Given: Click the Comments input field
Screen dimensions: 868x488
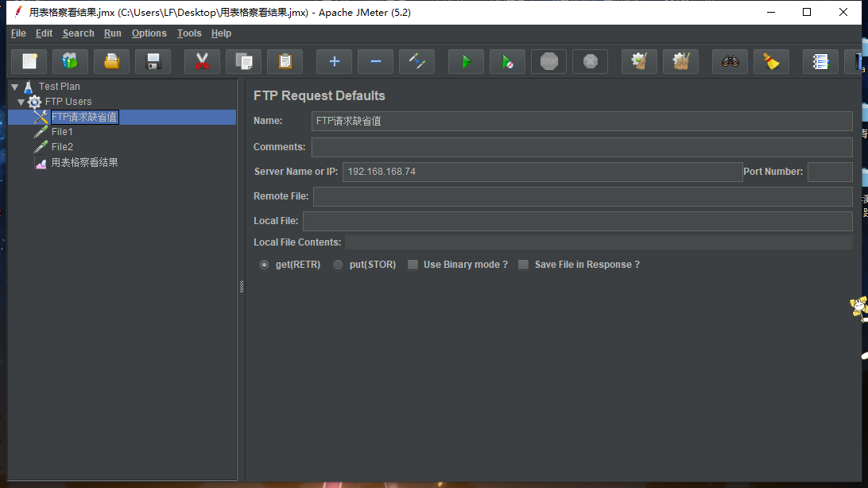Looking at the screenshot, I should 582,147.
